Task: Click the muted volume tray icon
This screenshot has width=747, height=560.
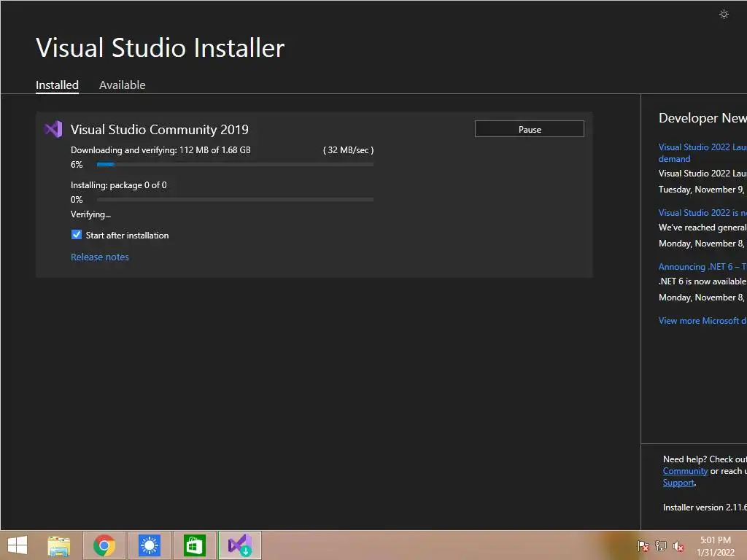Action: coord(678,545)
